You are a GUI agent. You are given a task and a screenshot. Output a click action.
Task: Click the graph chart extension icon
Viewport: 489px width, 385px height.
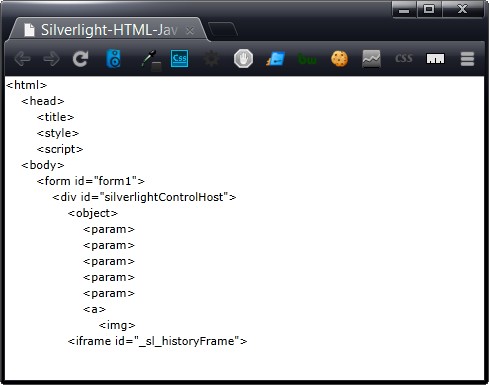371,59
